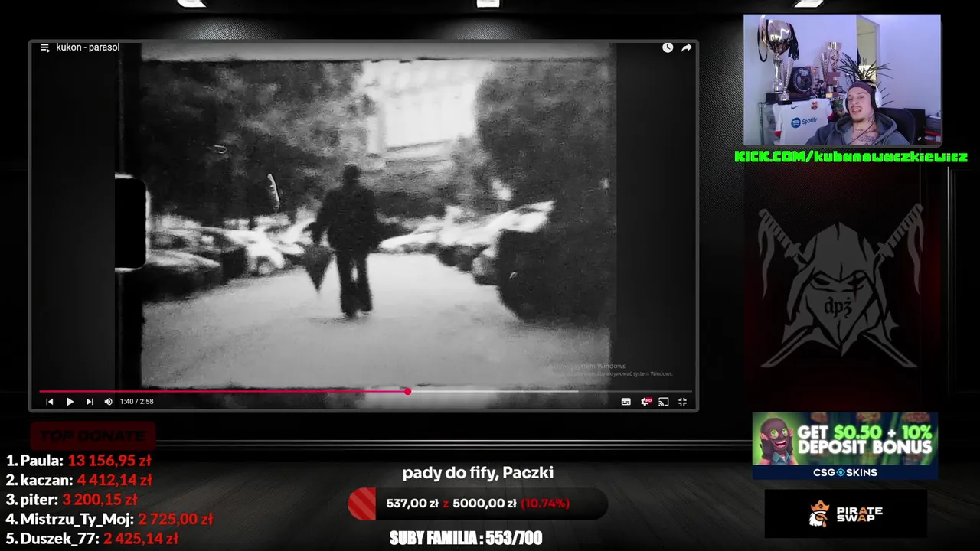Exit full screen mode
The width and height of the screenshot is (980, 551).
click(x=682, y=402)
